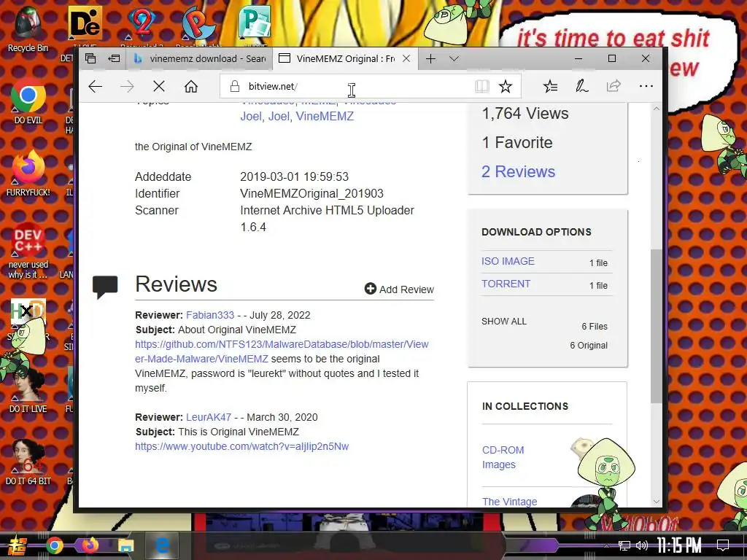Viewport: 747px width, 560px height.
Task: Click scrollbar down arrow in Edge
Action: pos(656,502)
